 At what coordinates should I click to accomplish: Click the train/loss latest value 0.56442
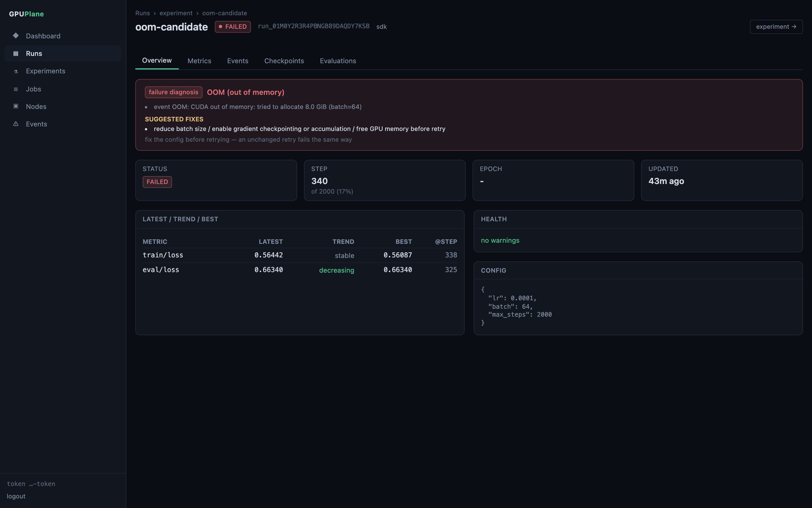(x=268, y=255)
